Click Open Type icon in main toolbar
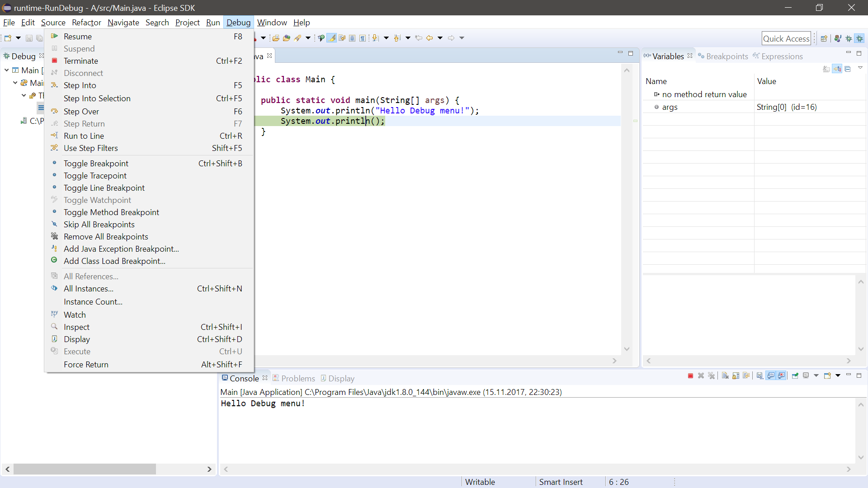Viewport: 868px width, 488px height. click(x=276, y=38)
